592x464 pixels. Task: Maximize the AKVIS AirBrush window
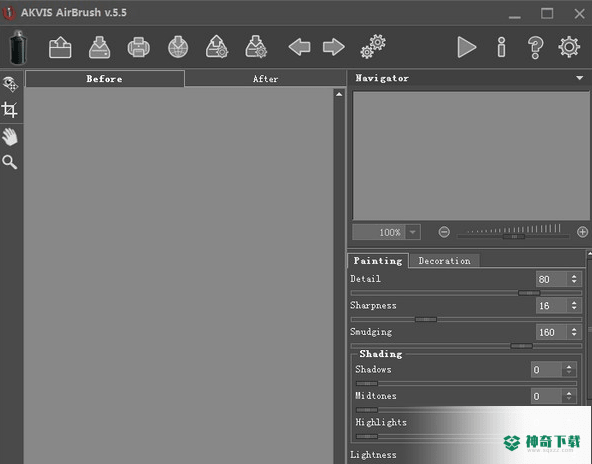[547, 14]
